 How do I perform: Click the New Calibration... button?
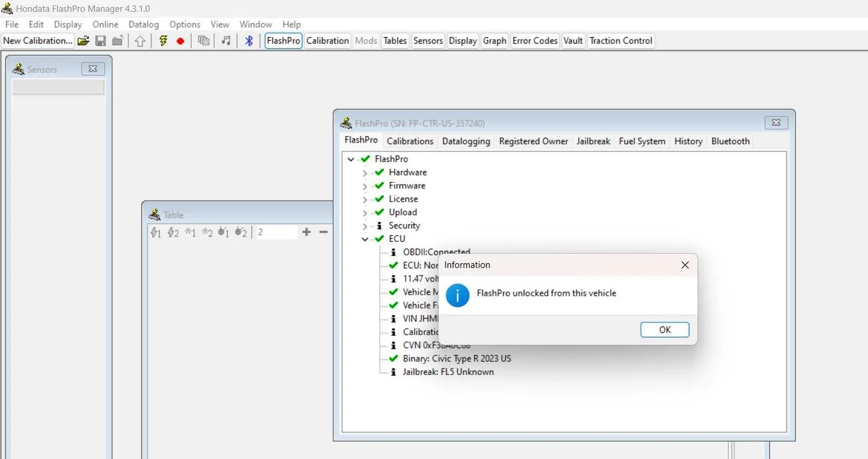click(38, 41)
